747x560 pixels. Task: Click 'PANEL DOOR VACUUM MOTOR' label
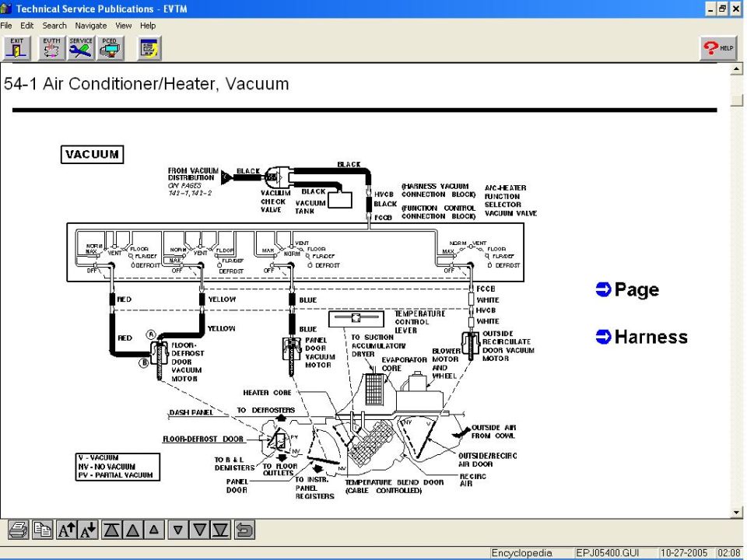pos(320,352)
